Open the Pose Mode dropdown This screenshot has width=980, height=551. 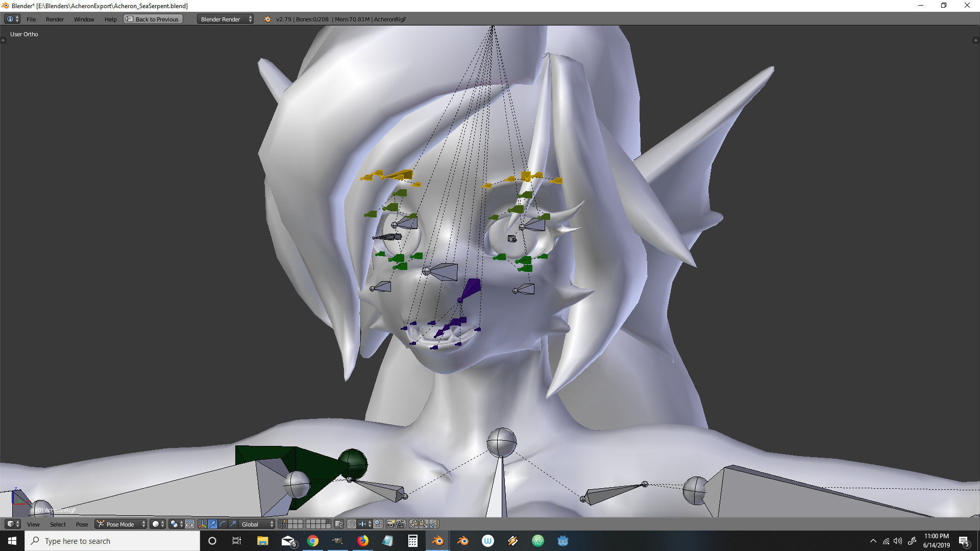tap(121, 524)
